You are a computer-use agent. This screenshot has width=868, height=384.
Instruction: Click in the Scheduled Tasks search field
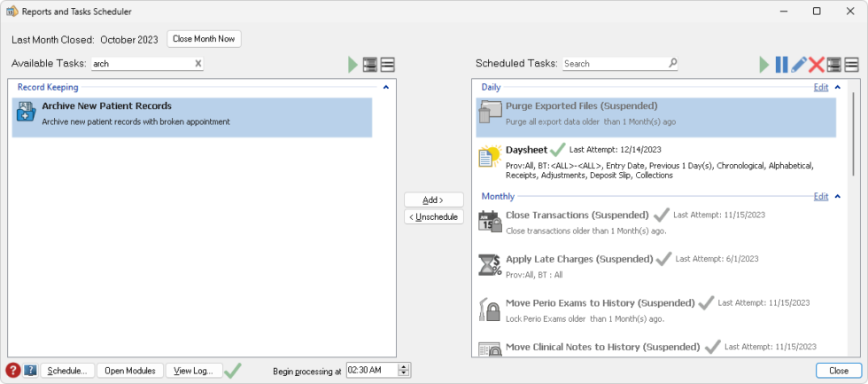(x=614, y=64)
